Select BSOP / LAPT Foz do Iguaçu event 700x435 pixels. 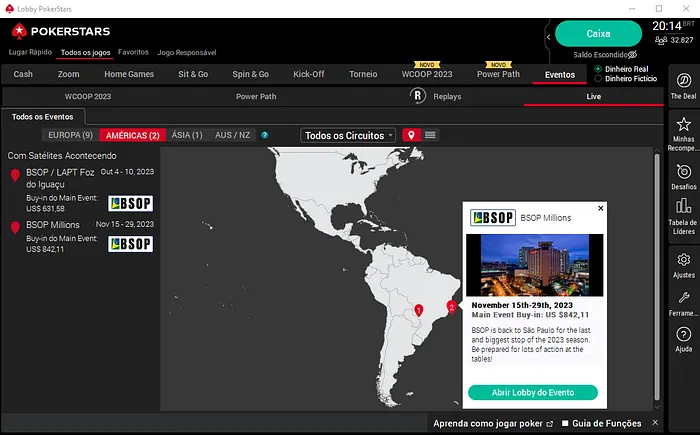point(82,190)
